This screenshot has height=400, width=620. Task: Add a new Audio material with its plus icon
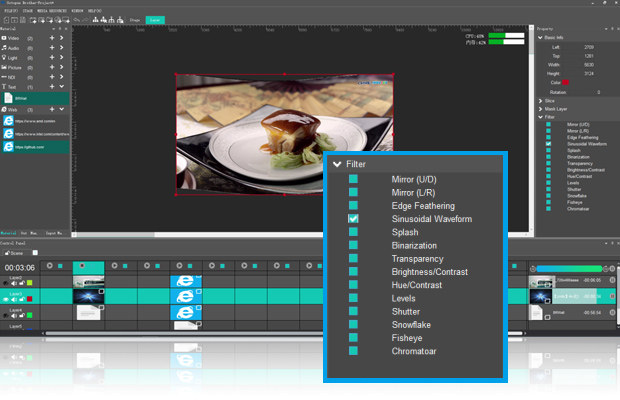pyautogui.click(x=52, y=47)
